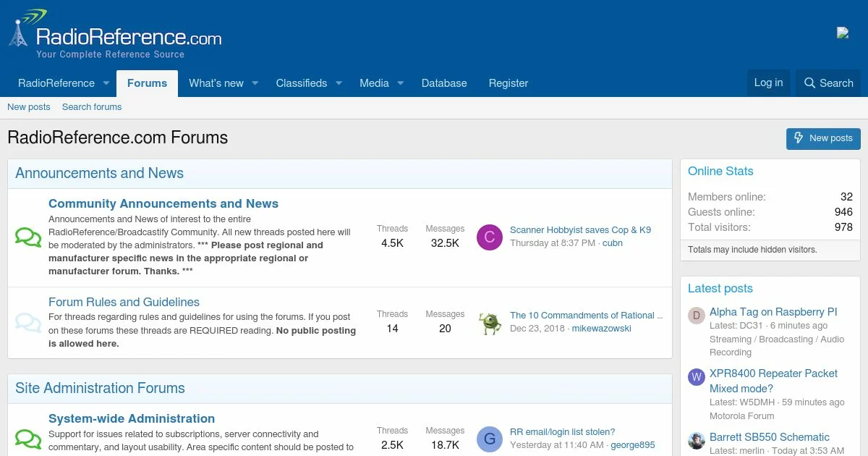The height and width of the screenshot is (456, 868).
Task: Click Streaming / Broadcasting / Audio Recording forum text
Action: coord(777,346)
